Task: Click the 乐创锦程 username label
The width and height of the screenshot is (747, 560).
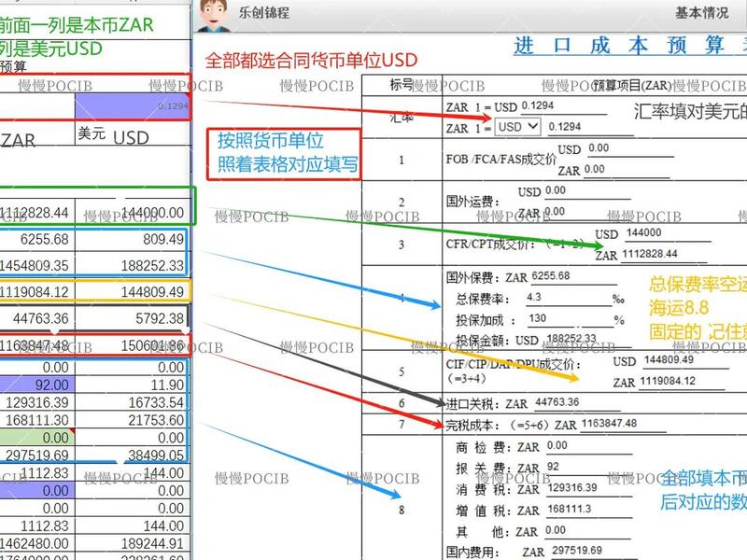Action: (x=264, y=12)
